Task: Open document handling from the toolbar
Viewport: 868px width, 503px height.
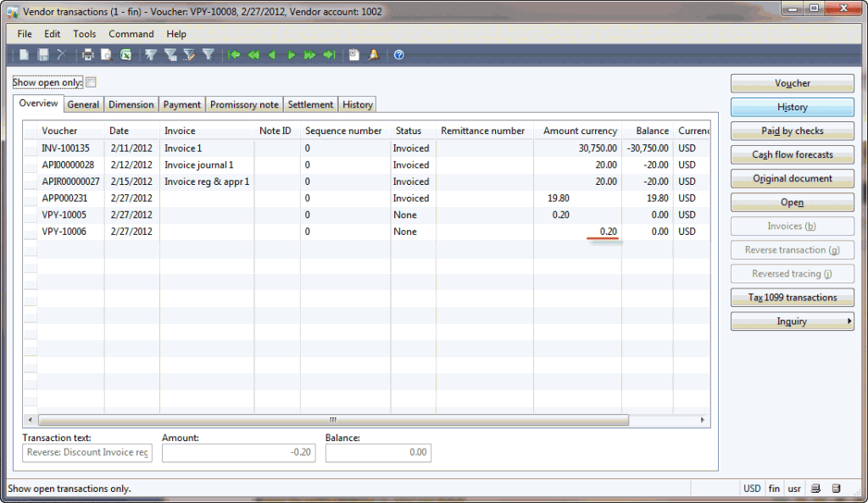Action: [x=353, y=54]
